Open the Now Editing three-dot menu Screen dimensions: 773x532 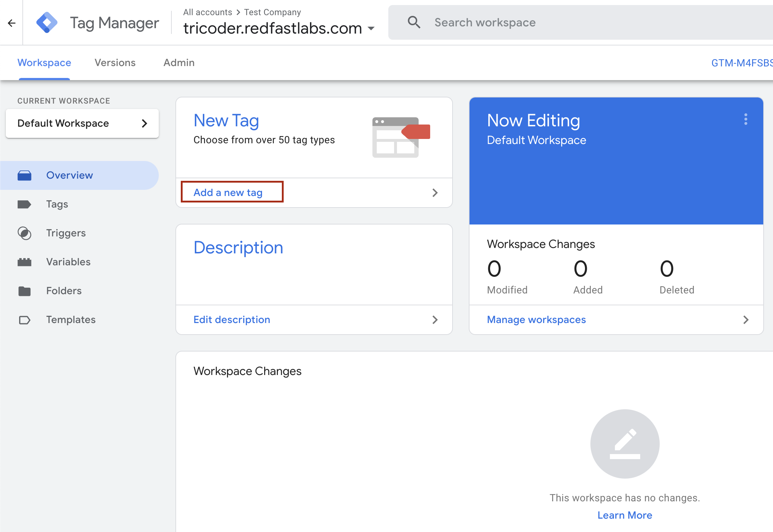click(x=746, y=119)
